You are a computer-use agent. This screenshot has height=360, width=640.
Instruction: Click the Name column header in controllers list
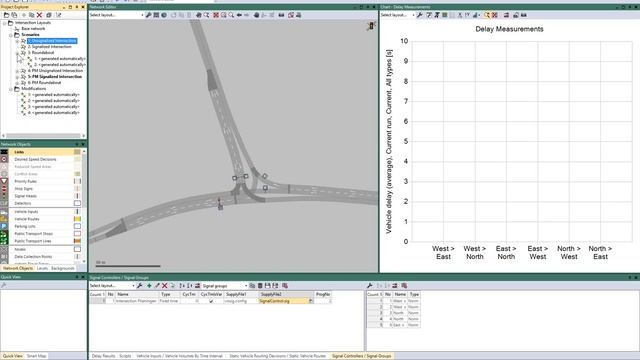(x=137, y=294)
